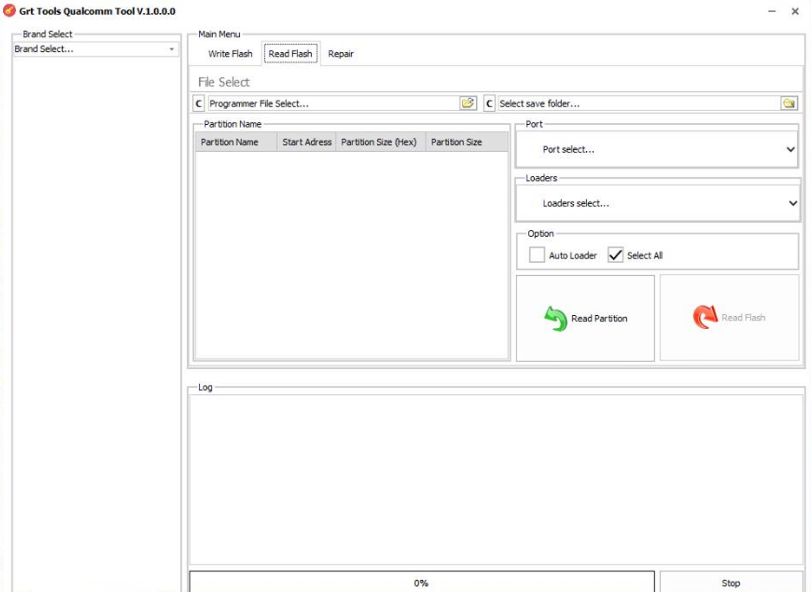Clear save folder with C button

click(x=489, y=103)
